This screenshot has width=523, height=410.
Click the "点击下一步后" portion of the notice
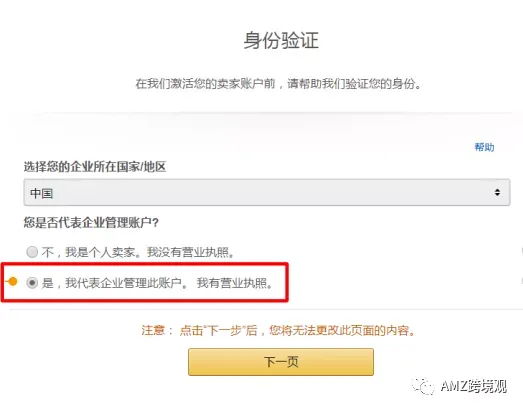tap(218, 331)
